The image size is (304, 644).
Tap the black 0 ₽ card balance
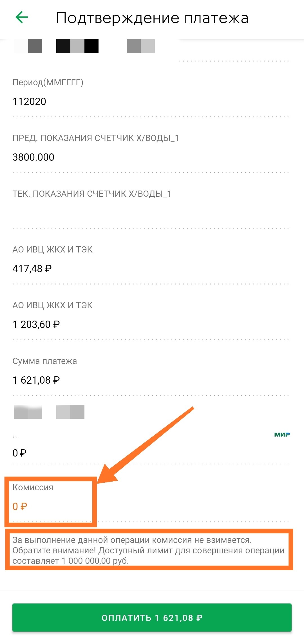tap(19, 453)
